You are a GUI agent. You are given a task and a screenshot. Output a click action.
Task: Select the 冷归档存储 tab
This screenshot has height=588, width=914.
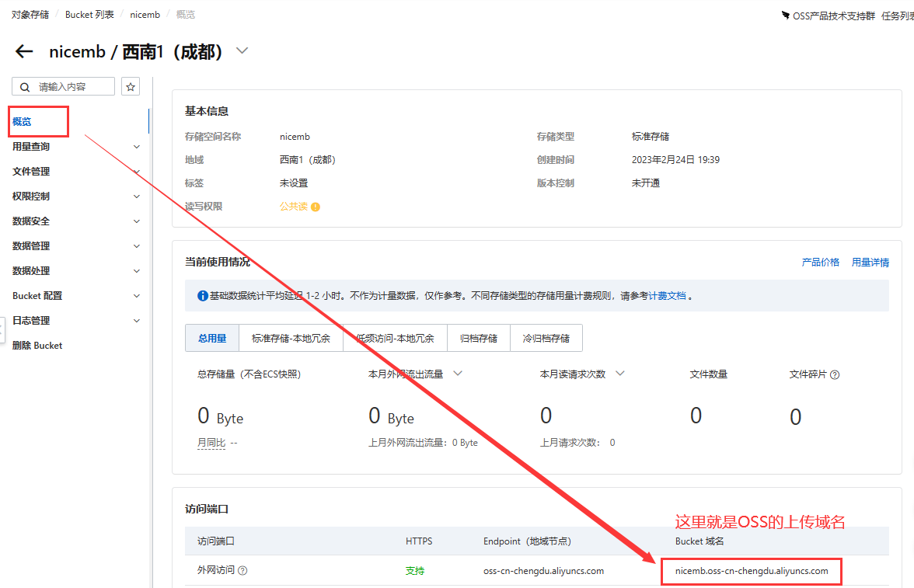(x=546, y=339)
